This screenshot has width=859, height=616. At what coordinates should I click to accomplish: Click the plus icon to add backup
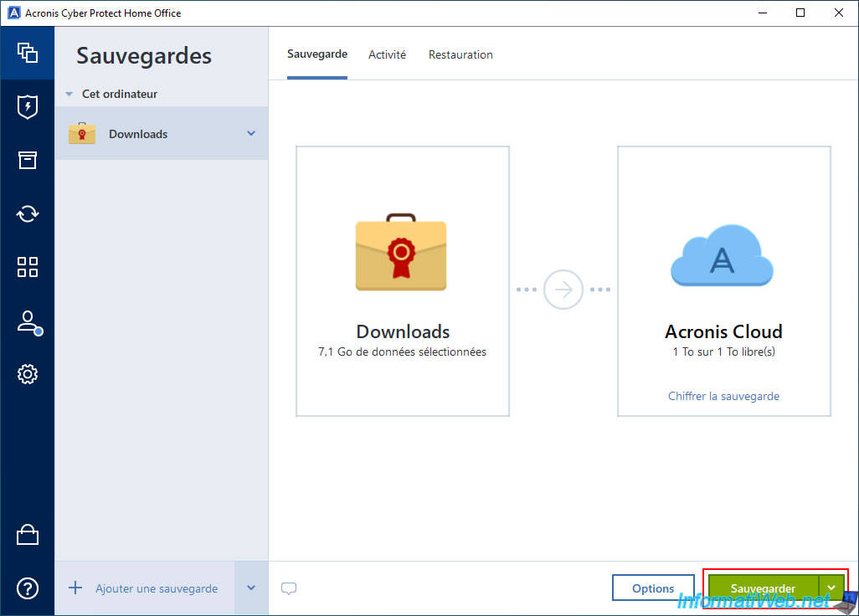pyautogui.click(x=75, y=588)
